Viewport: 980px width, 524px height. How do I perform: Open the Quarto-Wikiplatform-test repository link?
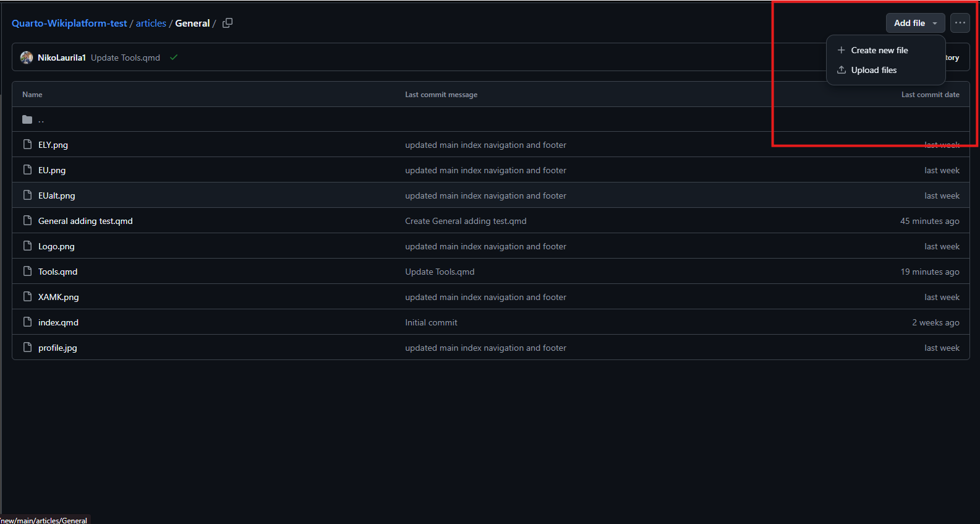pos(69,23)
